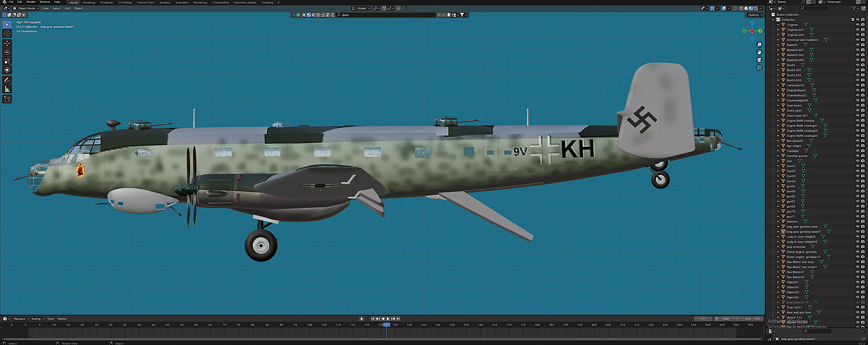Viewport: 868px width, 345px height.
Task: Open the File menu
Action: pos(11,2)
